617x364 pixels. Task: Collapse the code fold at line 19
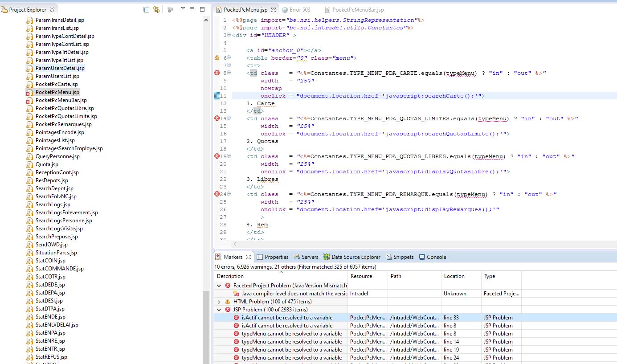229,156
